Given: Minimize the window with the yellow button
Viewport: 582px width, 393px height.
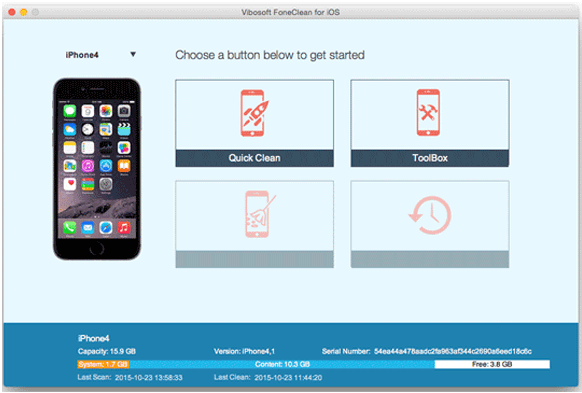Looking at the screenshot, I should [x=23, y=12].
